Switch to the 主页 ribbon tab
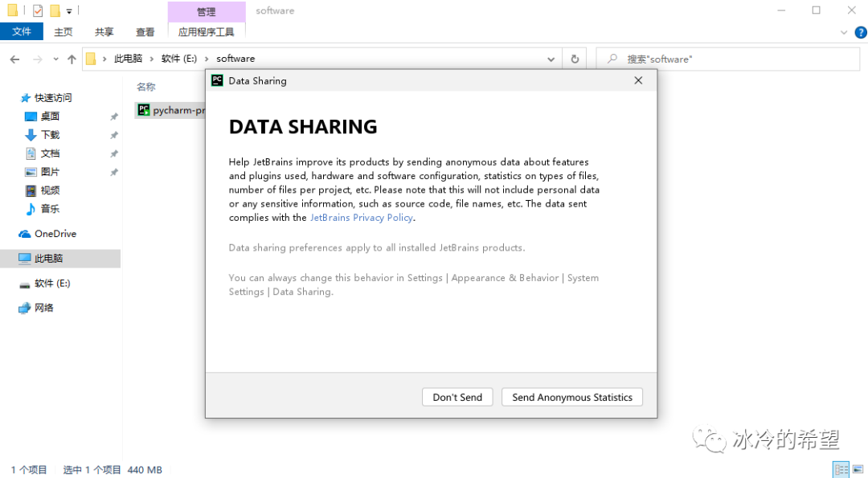This screenshot has height=478, width=868. 63,31
